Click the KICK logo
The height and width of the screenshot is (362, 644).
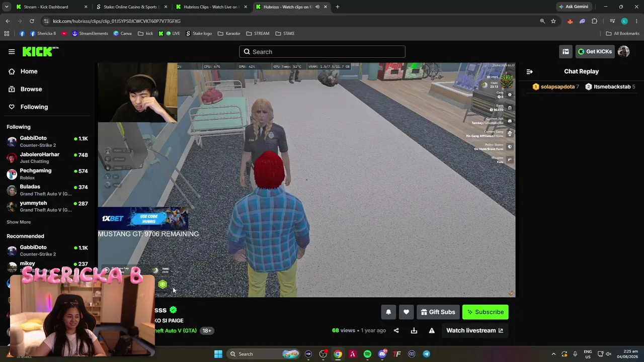pyautogui.click(x=40, y=51)
